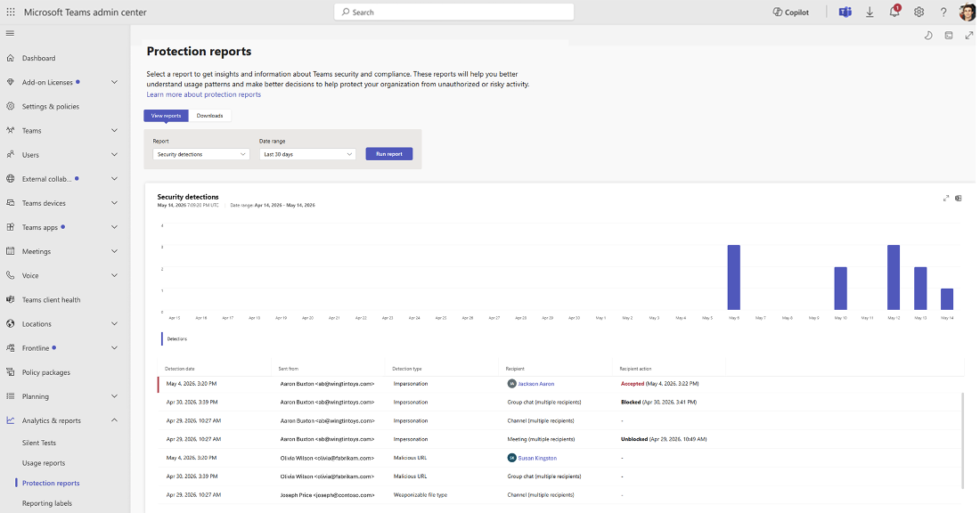
Task: Open the app launcher waffle icon
Action: 11,12
